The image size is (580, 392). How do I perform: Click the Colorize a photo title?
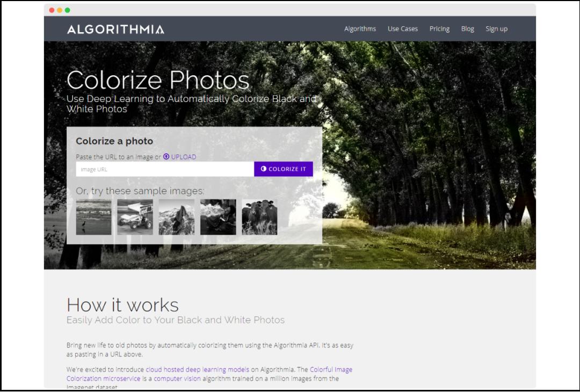(114, 141)
